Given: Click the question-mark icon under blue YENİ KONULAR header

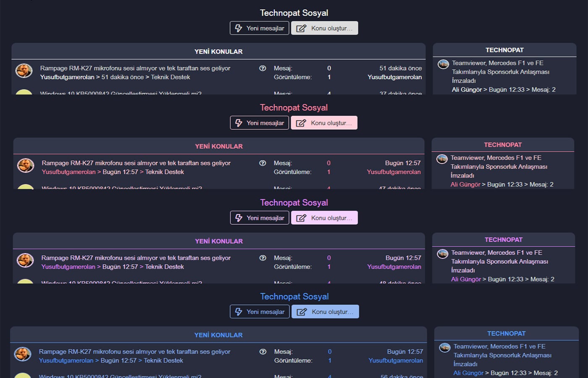Looking at the screenshot, I should coord(262,352).
